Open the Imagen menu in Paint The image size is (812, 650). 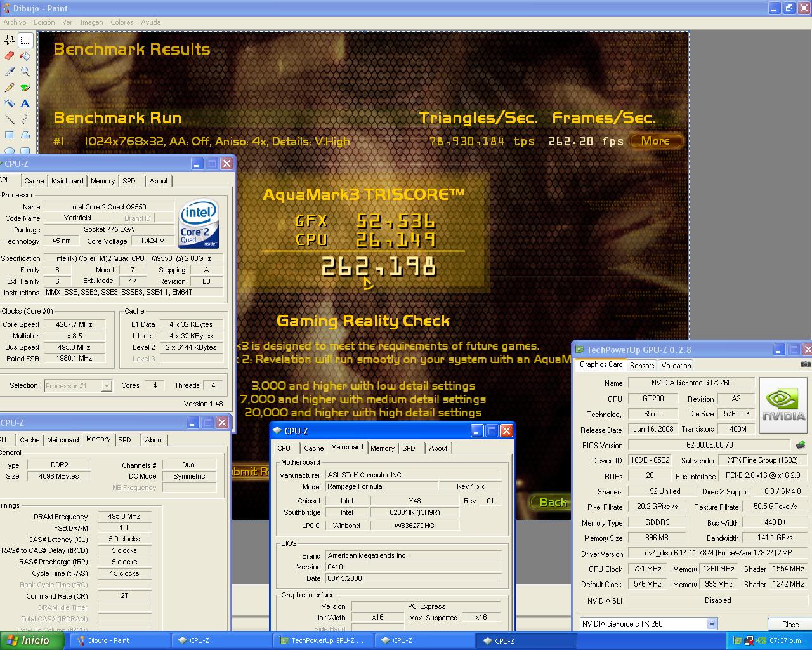[x=91, y=22]
